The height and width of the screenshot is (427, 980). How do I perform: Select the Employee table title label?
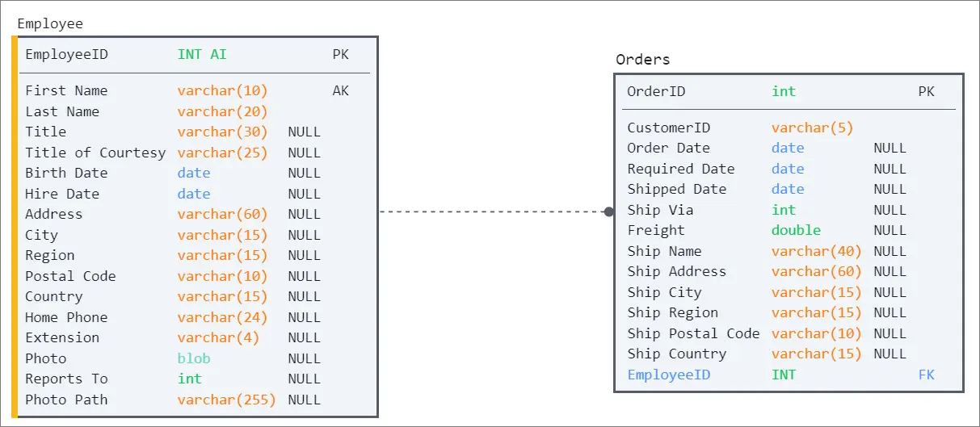tap(50, 24)
